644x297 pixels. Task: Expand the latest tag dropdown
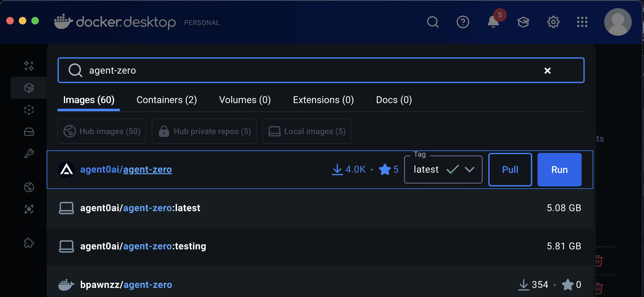tap(469, 169)
